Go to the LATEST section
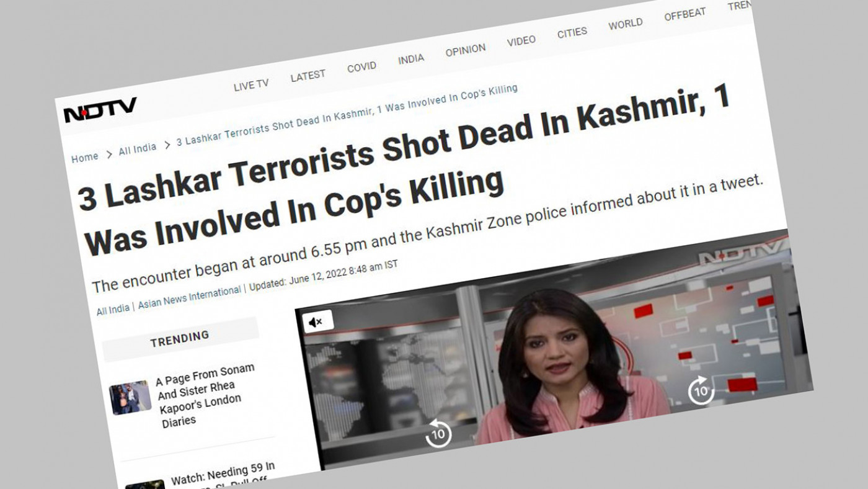The image size is (868, 489). click(308, 76)
